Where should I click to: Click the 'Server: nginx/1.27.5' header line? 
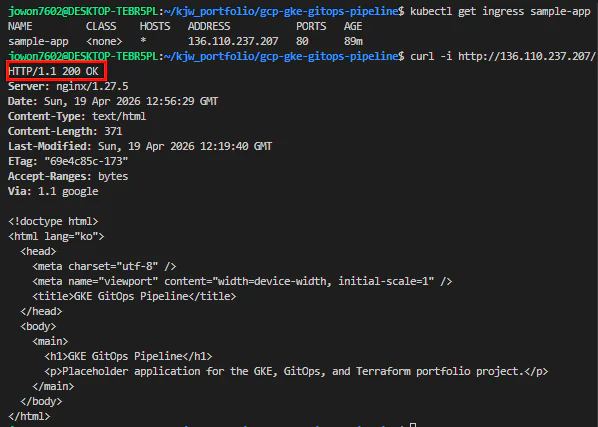pyautogui.click(x=68, y=86)
